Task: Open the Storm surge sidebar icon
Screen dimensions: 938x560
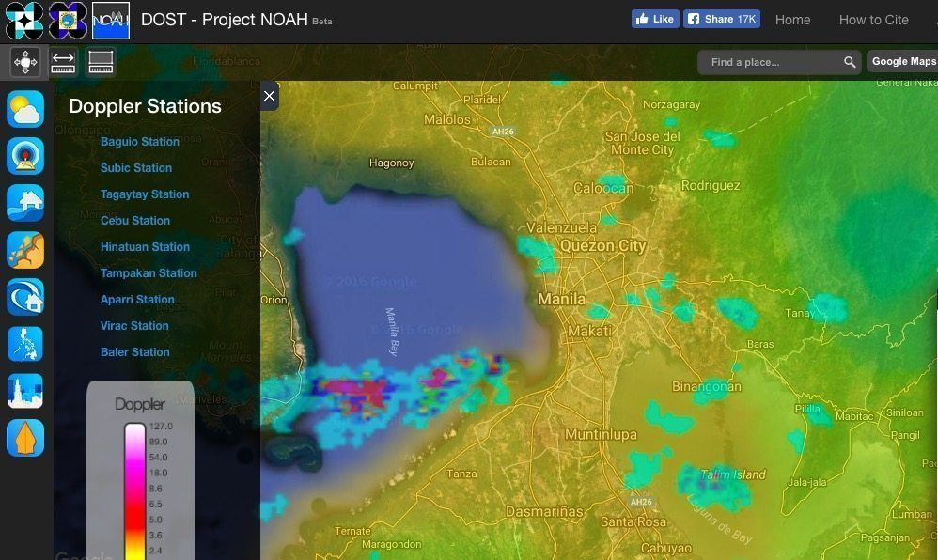Action: point(25,297)
